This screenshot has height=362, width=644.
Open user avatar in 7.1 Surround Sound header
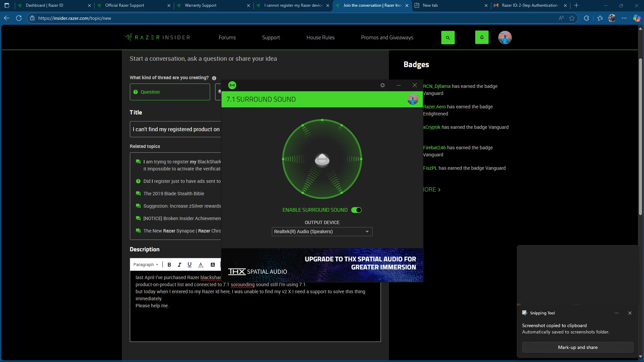click(412, 99)
